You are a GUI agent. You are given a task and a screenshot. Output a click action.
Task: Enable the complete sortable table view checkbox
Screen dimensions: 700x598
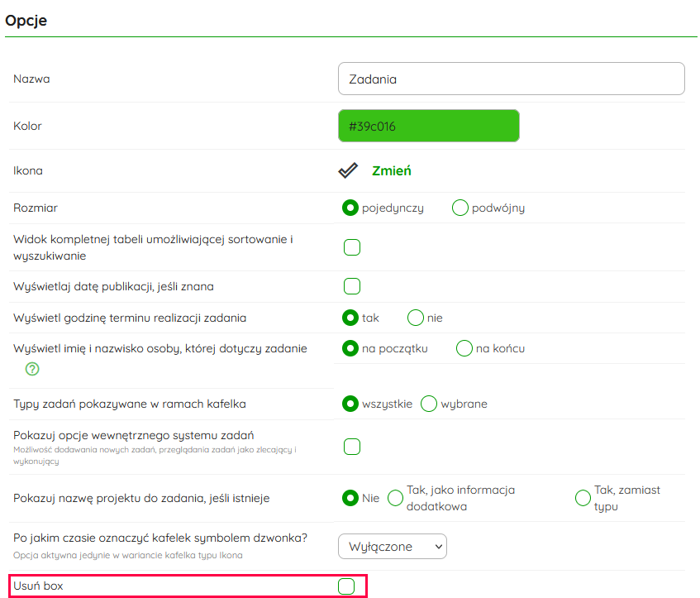(x=352, y=247)
